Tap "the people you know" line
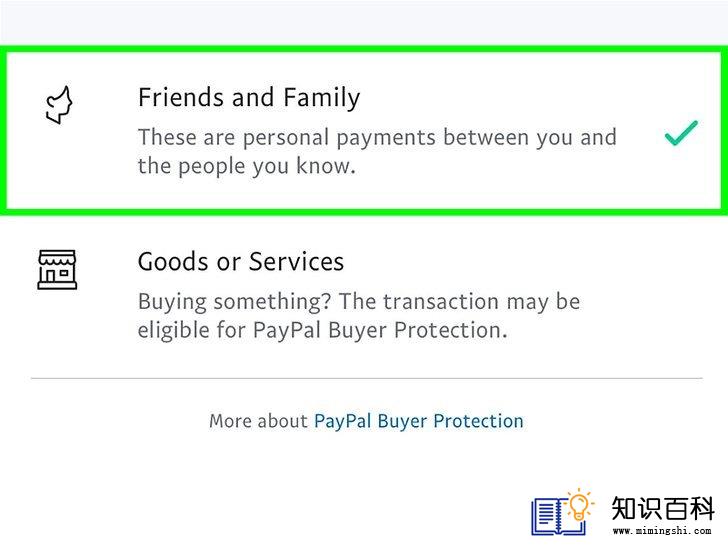Viewport: 728px width, 545px height. (247, 166)
